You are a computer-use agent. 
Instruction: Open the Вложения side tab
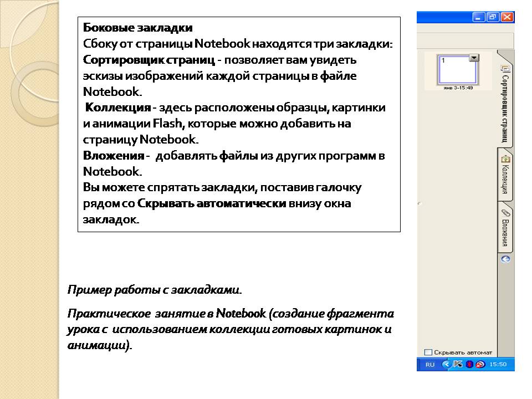point(505,227)
